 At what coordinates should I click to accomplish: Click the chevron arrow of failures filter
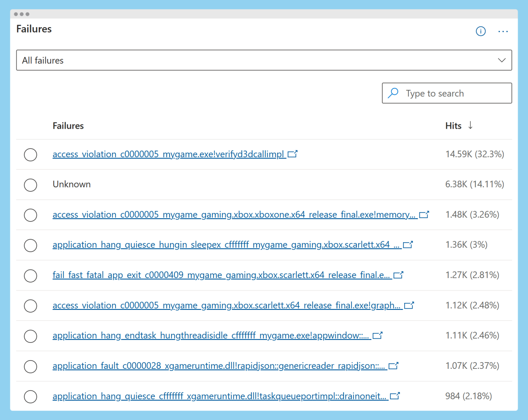coord(502,60)
